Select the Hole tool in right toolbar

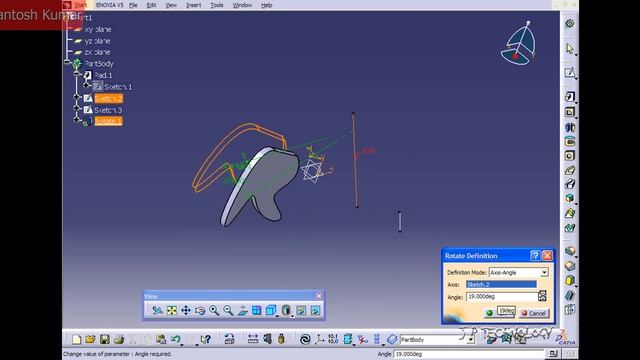click(x=570, y=156)
